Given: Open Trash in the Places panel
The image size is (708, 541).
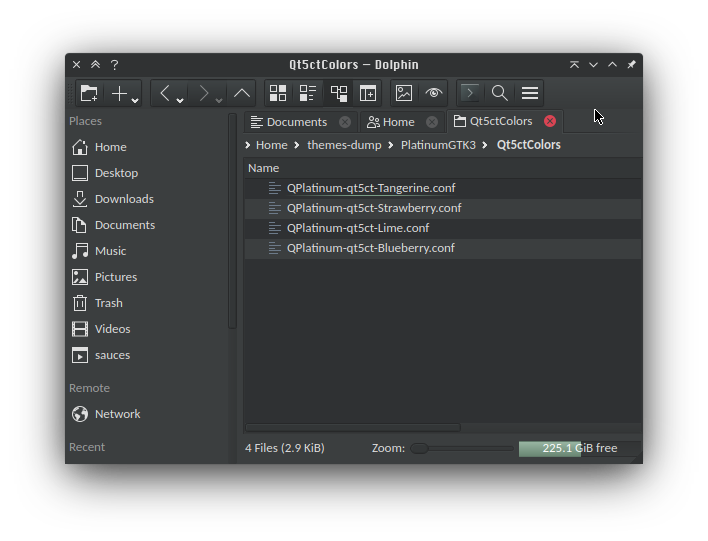Looking at the screenshot, I should tap(147, 303).
